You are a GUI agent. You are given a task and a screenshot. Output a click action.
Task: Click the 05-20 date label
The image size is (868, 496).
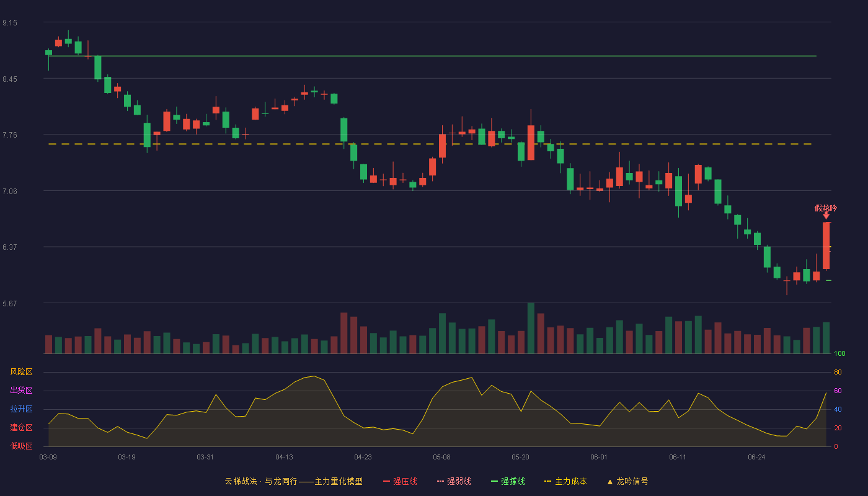click(520, 457)
